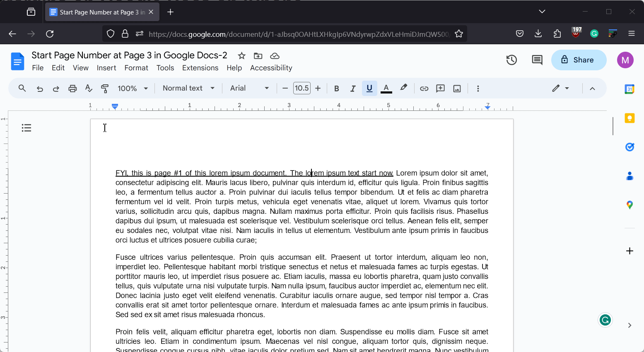Expand the Normal text style dropdown
This screenshot has height=352, width=644.
coord(188,88)
